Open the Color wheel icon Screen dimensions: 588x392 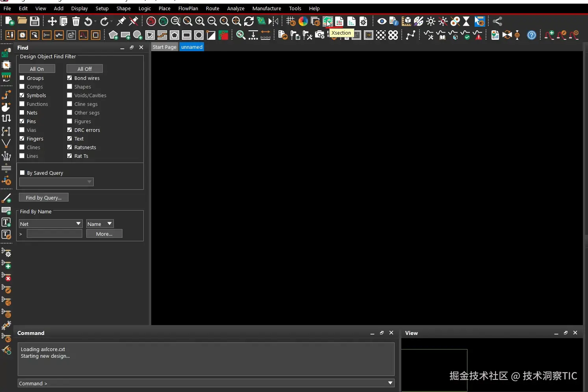[303, 21]
